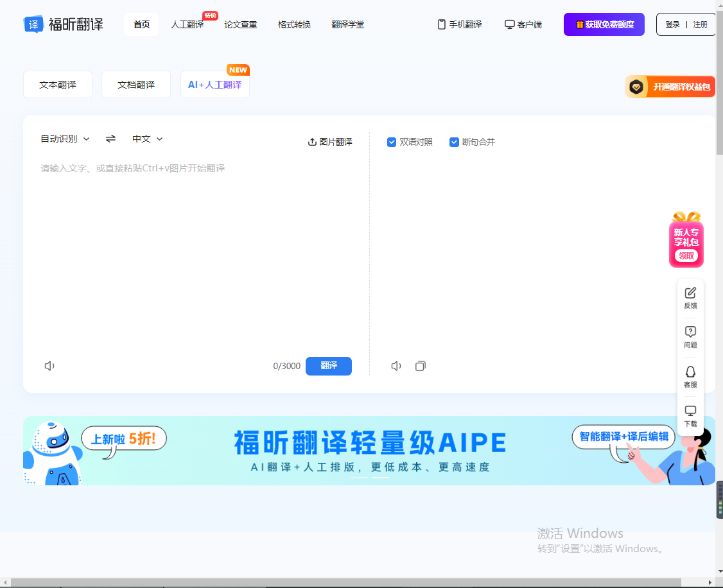Image resolution: width=723 pixels, height=588 pixels.
Task: Click the 注册 link
Action: (700, 24)
